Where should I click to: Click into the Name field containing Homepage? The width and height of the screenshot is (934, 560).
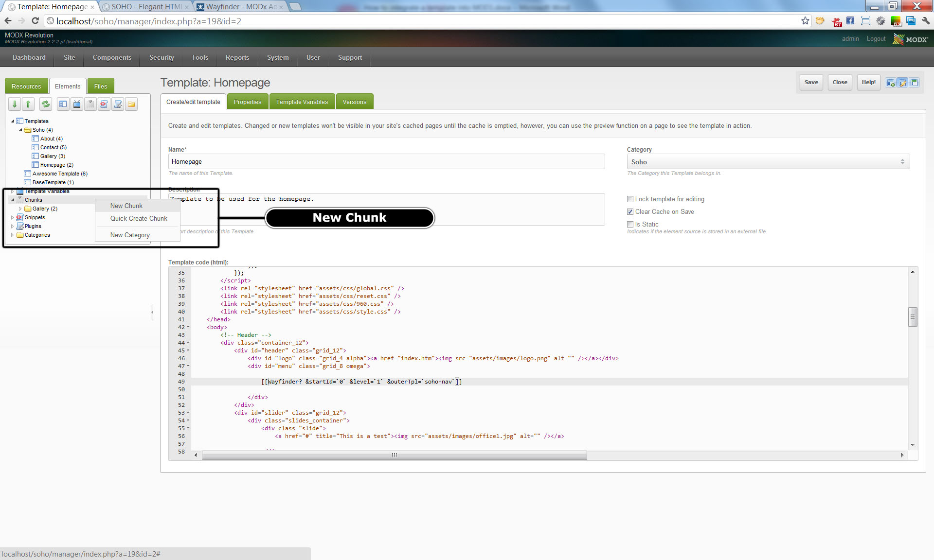(386, 161)
